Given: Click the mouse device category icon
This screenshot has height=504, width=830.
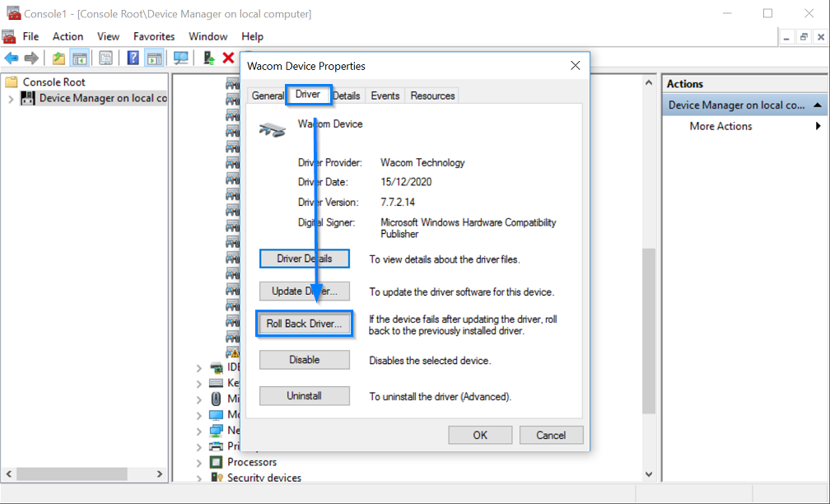Looking at the screenshot, I should point(216,399).
